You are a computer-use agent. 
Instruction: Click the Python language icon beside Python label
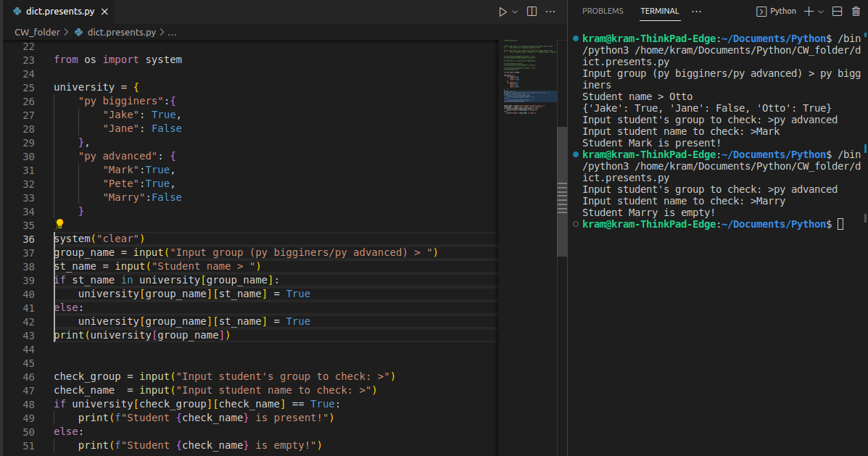click(x=761, y=11)
